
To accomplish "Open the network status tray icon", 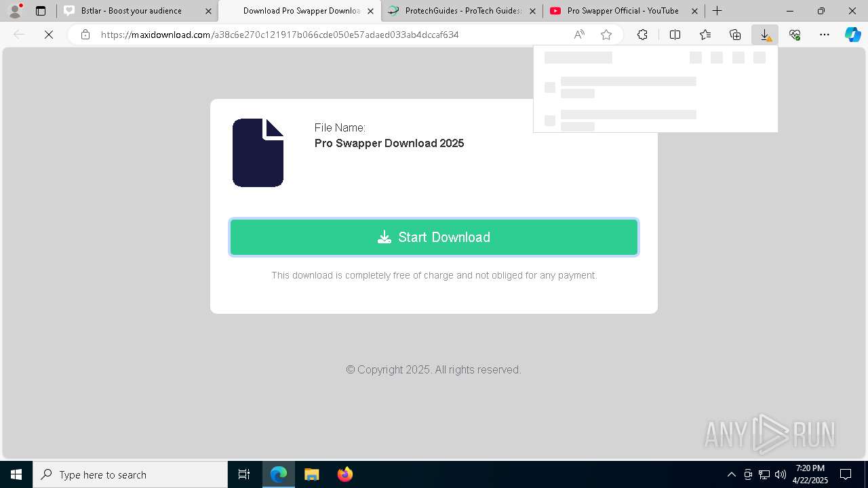I will [x=764, y=474].
